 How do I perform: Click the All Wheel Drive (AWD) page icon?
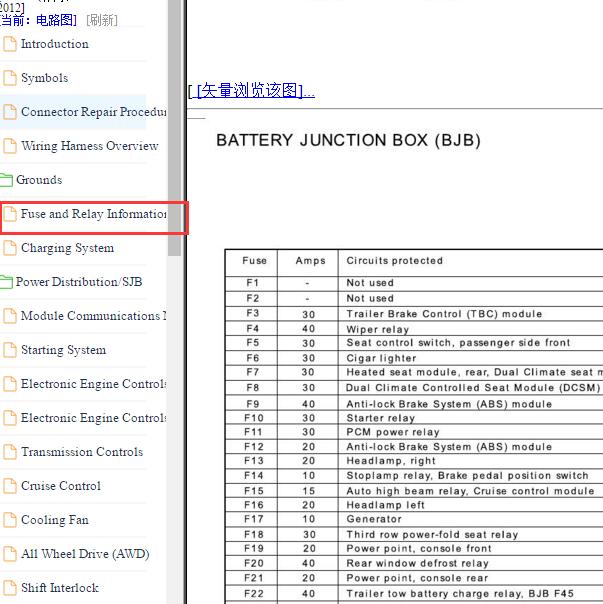10,554
